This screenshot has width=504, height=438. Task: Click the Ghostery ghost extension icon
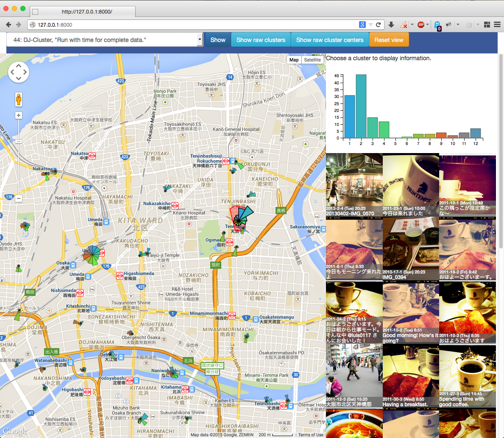point(437,25)
